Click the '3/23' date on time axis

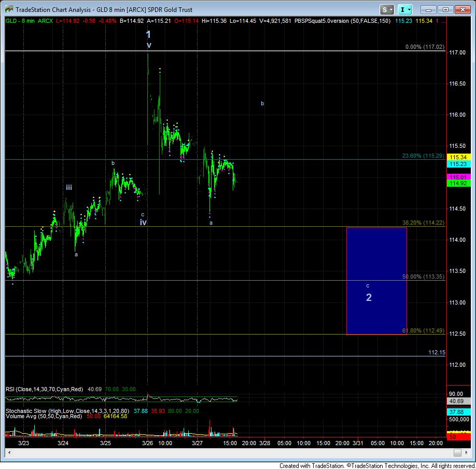coord(23,443)
